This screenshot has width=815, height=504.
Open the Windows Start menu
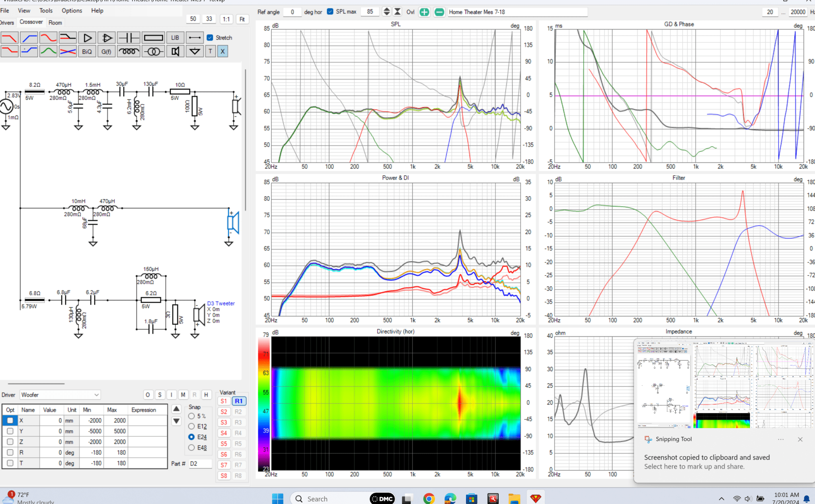[277, 498]
